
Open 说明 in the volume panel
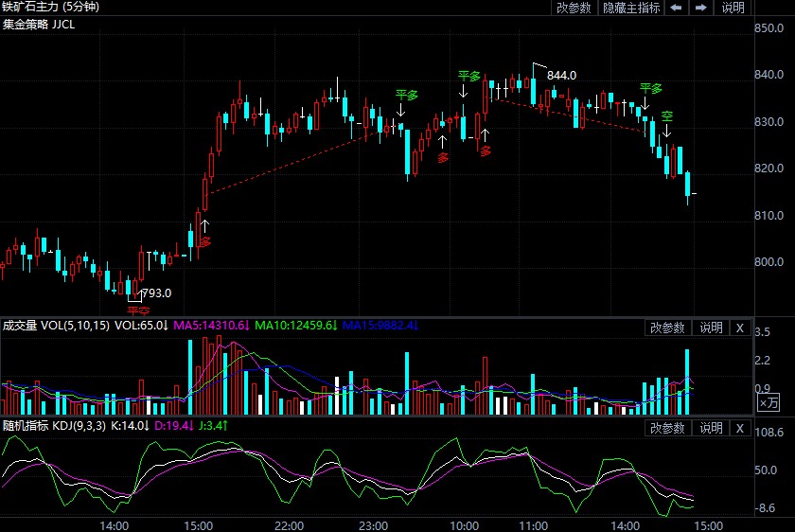[x=712, y=328]
